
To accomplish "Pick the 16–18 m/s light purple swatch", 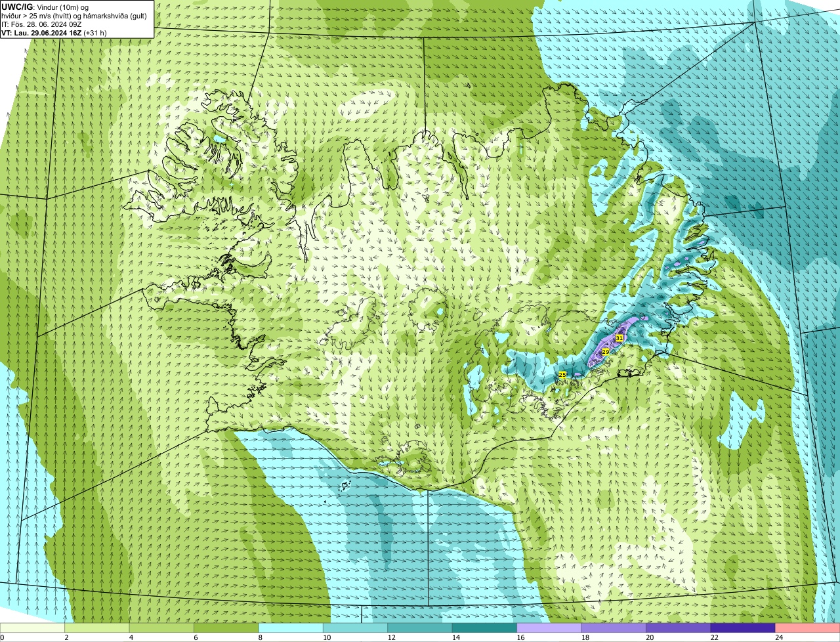I will pyautogui.click(x=549, y=628).
